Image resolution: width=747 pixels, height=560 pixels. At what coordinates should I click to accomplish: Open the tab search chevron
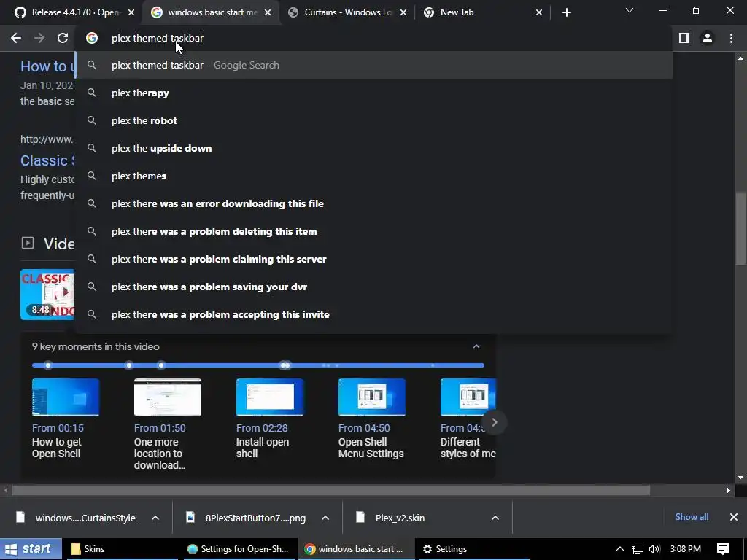pyautogui.click(x=630, y=10)
